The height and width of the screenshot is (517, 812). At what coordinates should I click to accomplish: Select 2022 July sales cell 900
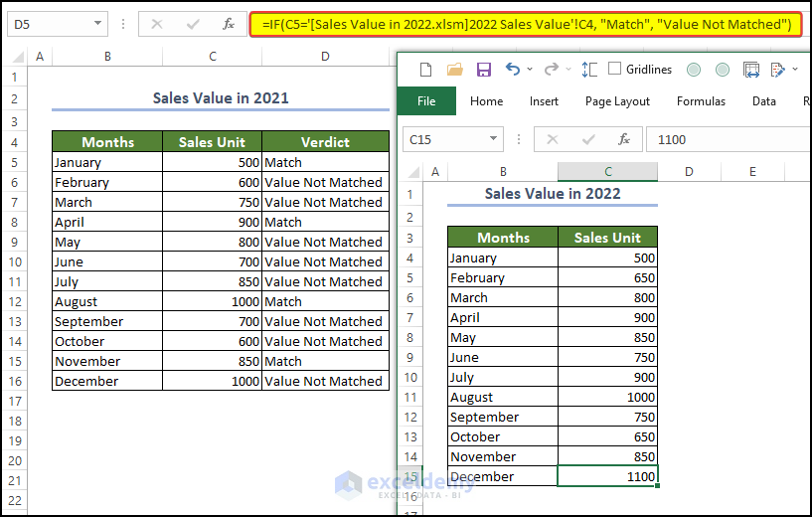(608, 377)
